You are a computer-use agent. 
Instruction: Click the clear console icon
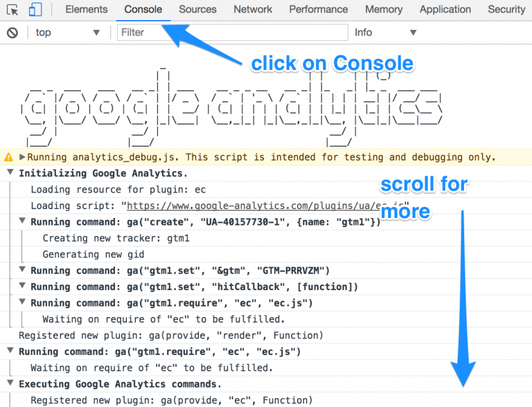(x=12, y=33)
